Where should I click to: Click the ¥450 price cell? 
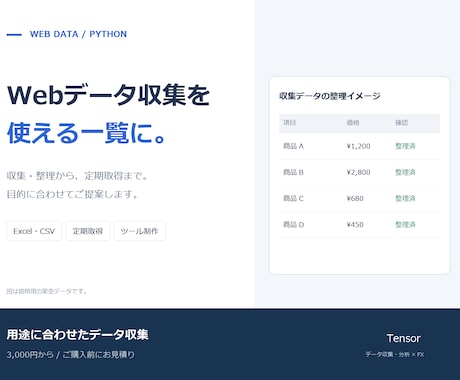[x=355, y=225]
